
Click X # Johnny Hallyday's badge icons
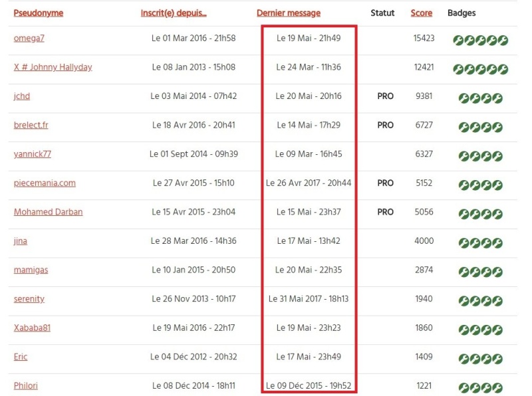[x=480, y=69]
